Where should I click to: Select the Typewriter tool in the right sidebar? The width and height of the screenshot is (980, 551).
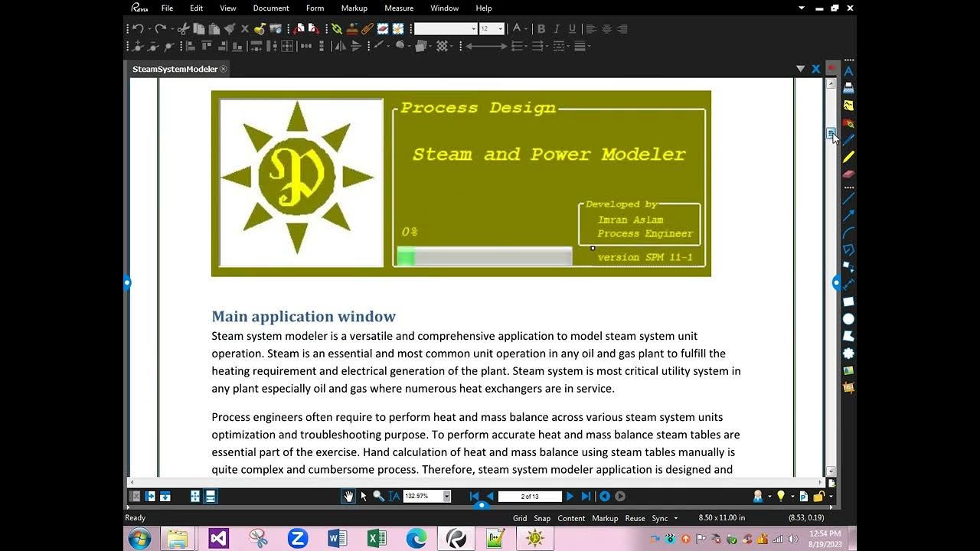click(848, 88)
